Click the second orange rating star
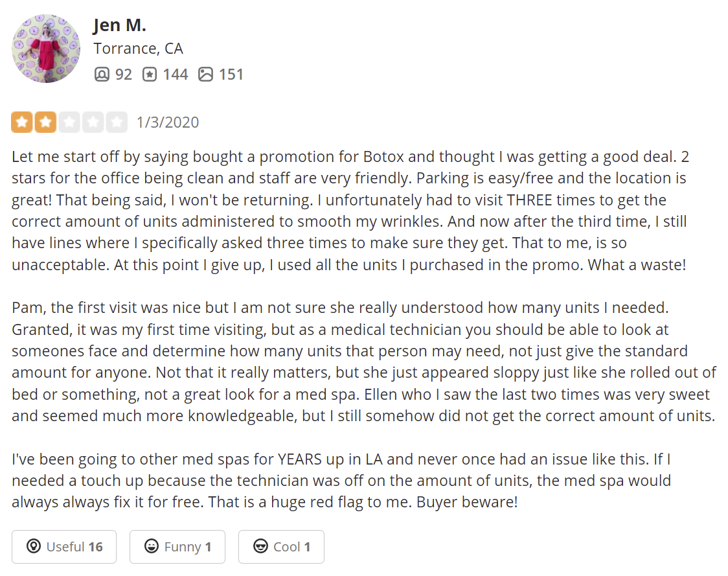The image size is (728, 576). pyautogui.click(x=45, y=122)
